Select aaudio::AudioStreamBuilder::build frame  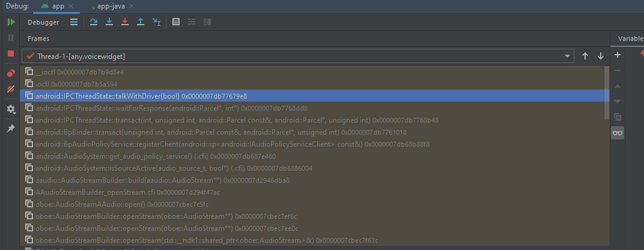point(312,180)
